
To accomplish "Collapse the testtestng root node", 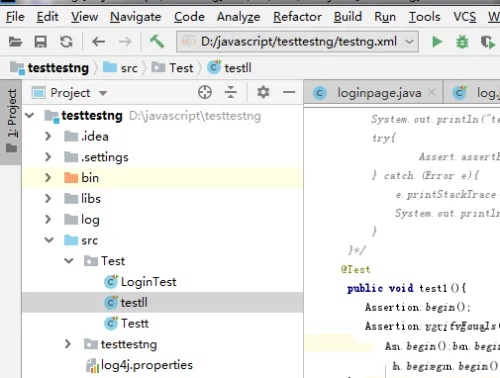I will (x=30, y=116).
